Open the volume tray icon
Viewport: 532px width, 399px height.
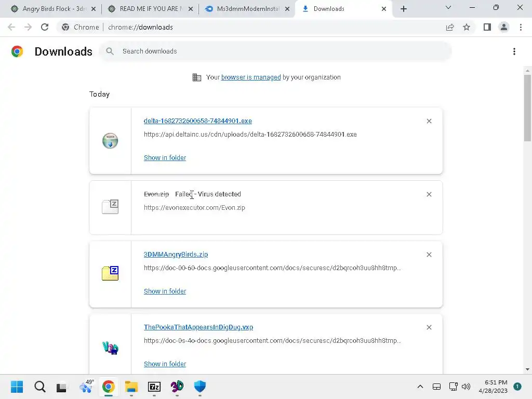[x=466, y=387]
